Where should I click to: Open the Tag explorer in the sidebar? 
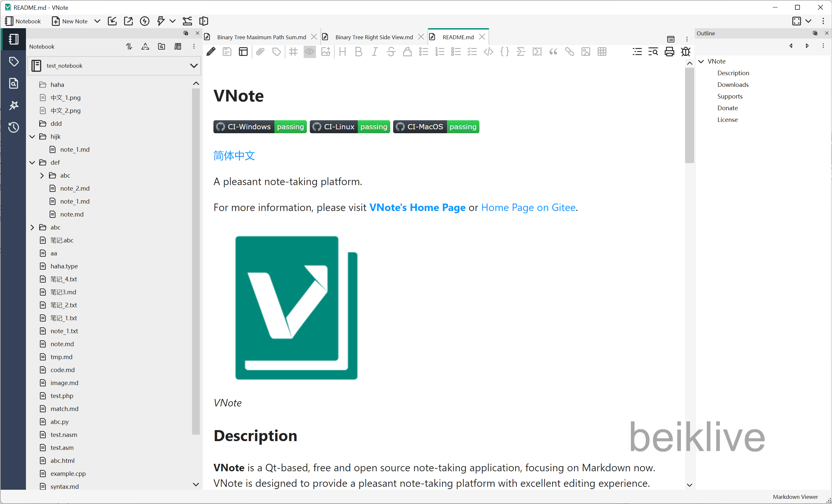[14, 61]
